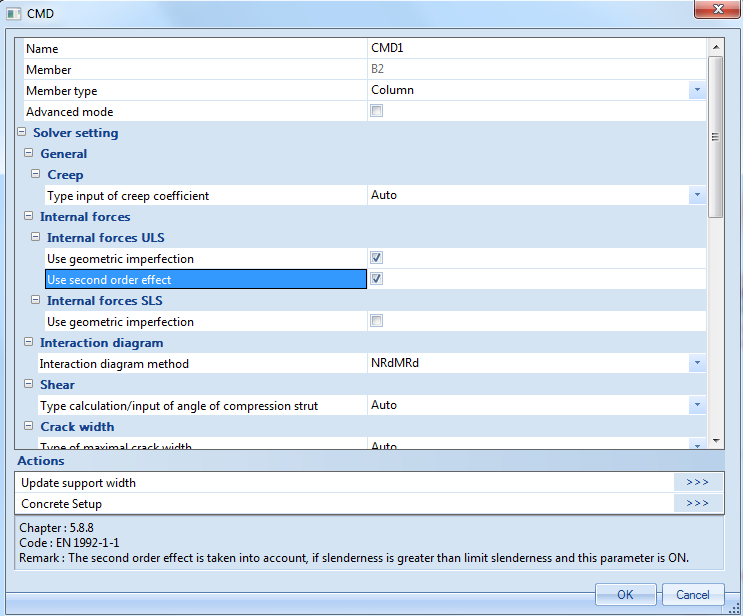
Task: Collapse the Creep group
Action: pos(36,175)
